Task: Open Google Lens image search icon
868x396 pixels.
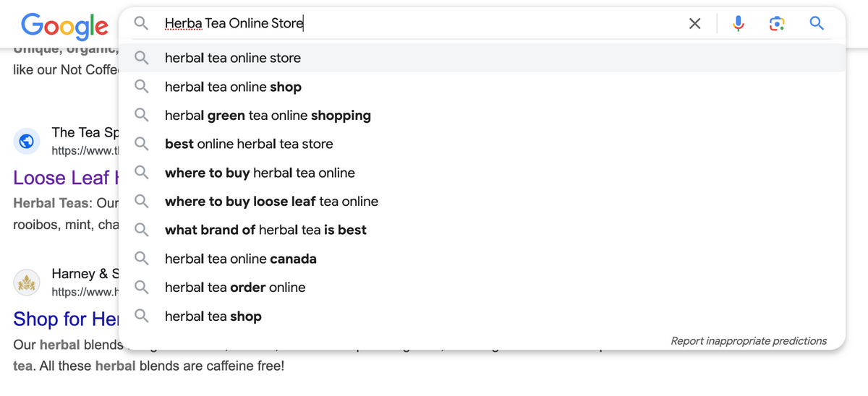Action: [777, 24]
